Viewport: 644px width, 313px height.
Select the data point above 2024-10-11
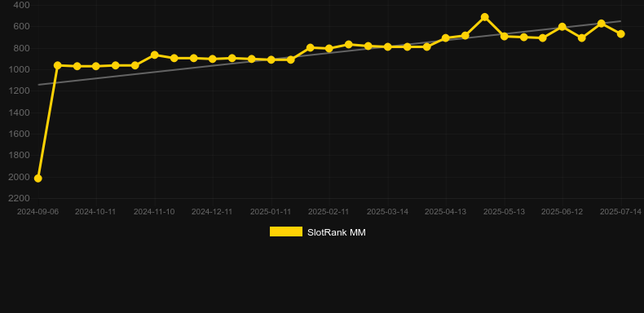click(x=95, y=66)
